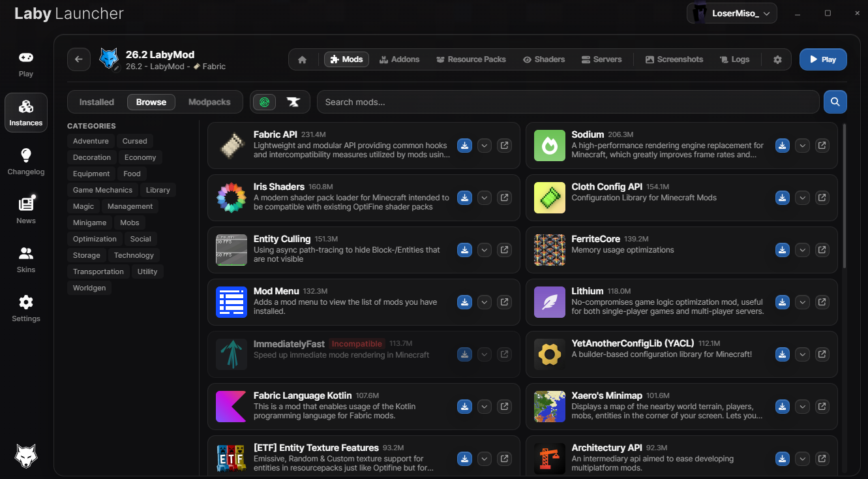The height and width of the screenshot is (479, 868).
Task: Open Iris Shaders external link icon
Action: click(x=504, y=198)
